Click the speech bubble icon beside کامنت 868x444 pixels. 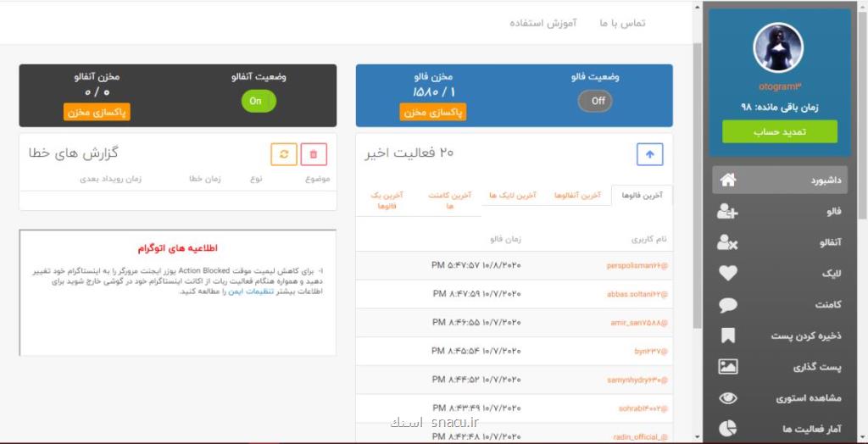tap(728, 304)
